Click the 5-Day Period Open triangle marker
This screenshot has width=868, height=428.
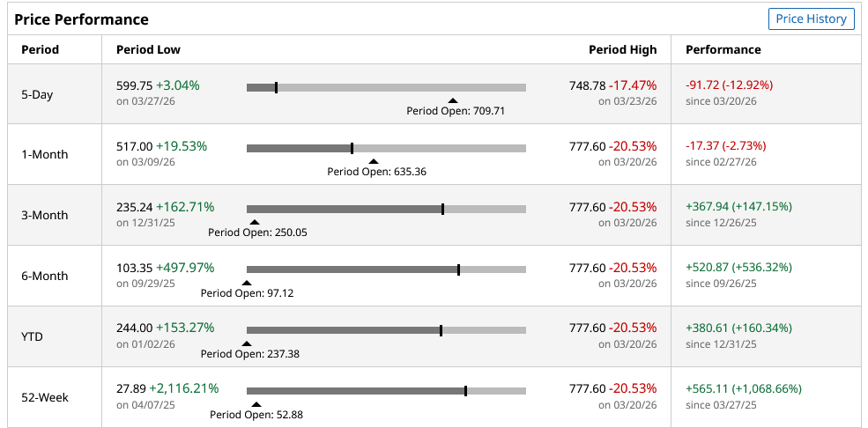click(x=453, y=101)
